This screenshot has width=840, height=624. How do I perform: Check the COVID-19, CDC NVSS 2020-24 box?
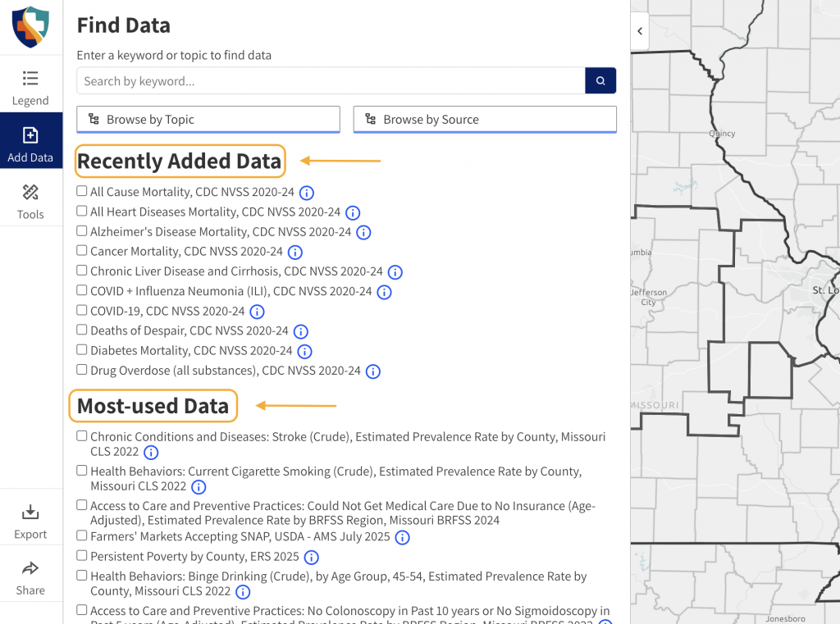pyautogui.click(x=82, y=311)
